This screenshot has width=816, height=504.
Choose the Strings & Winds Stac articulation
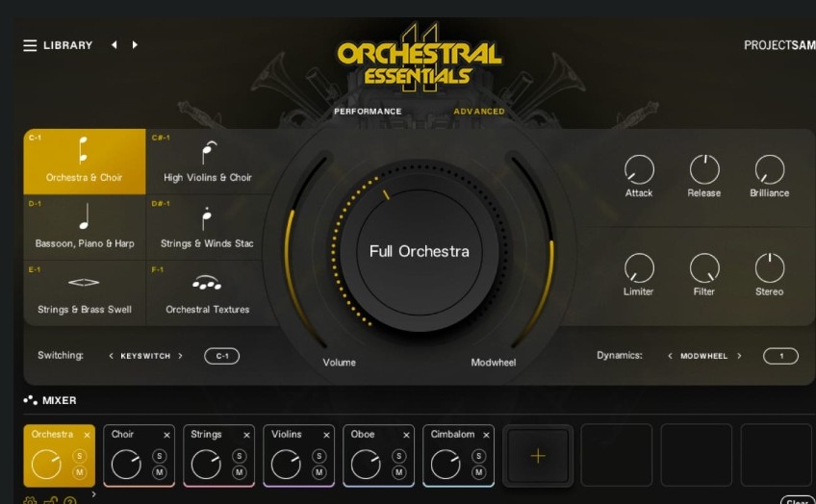(207, 227)
